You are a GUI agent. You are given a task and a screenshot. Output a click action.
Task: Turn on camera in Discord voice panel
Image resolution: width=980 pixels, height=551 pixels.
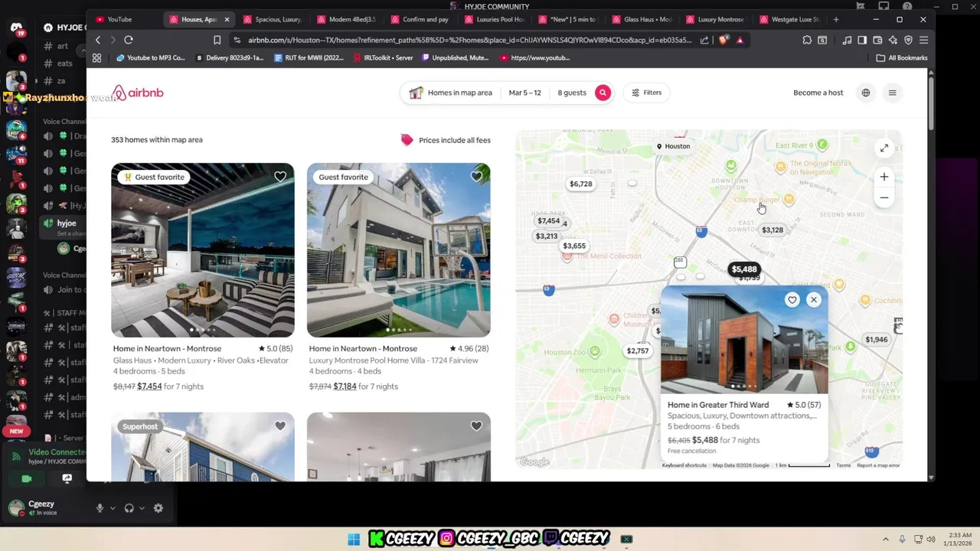tap(27, 478)
